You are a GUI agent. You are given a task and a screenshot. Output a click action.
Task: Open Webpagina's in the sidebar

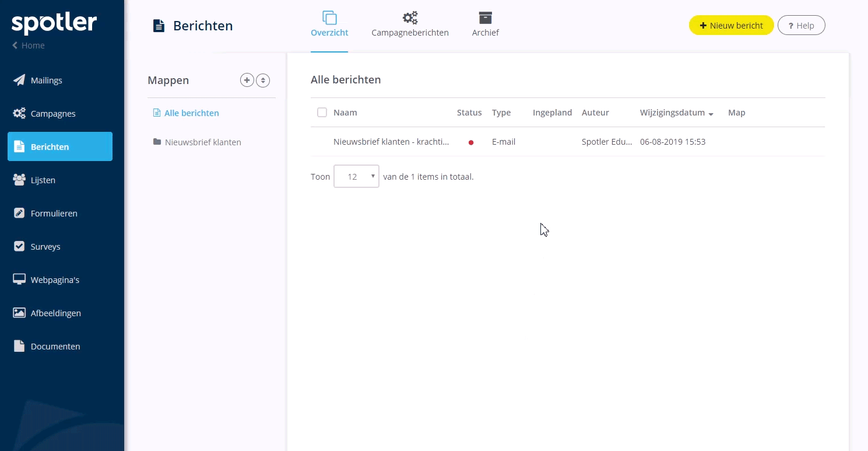point(60,279)
